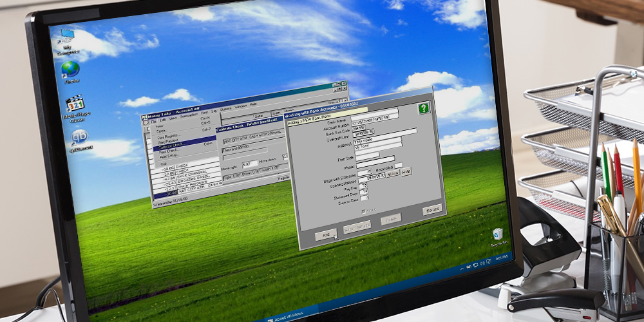Click the Overdraft Limit field
The width and height of the screenshot is (644, 322).
(363, 133)
